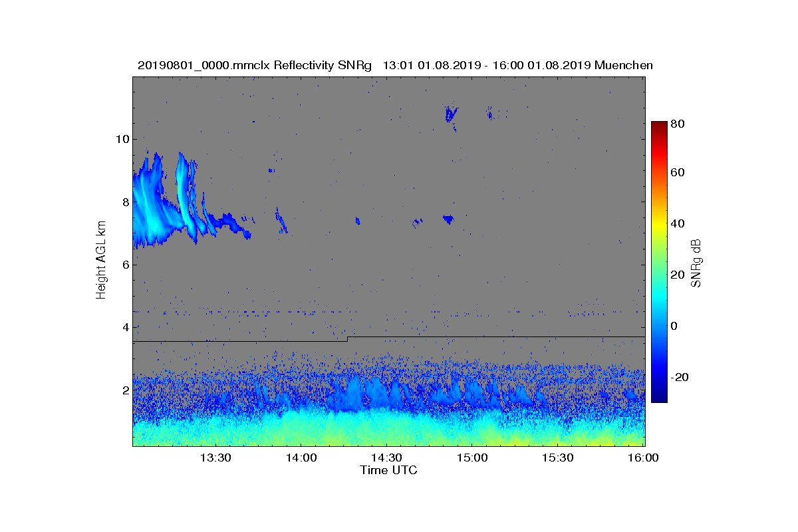Click the colorbar value label 20

[678, 275]
